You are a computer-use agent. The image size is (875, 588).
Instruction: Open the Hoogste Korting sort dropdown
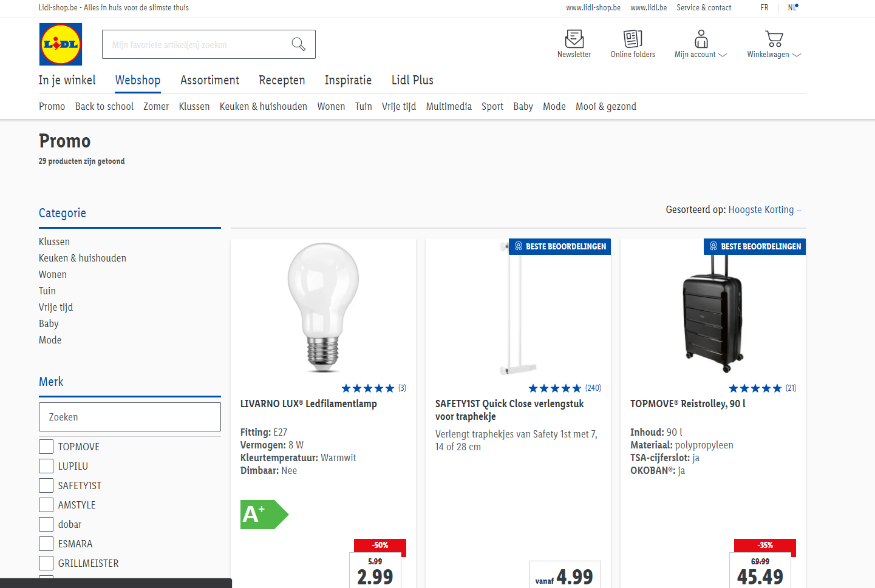point(765,210)
